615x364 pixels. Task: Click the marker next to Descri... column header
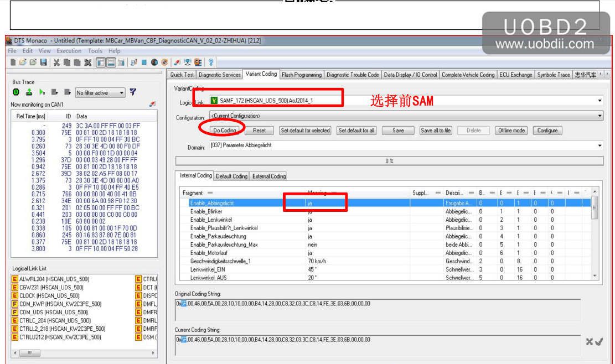[471, 193]
